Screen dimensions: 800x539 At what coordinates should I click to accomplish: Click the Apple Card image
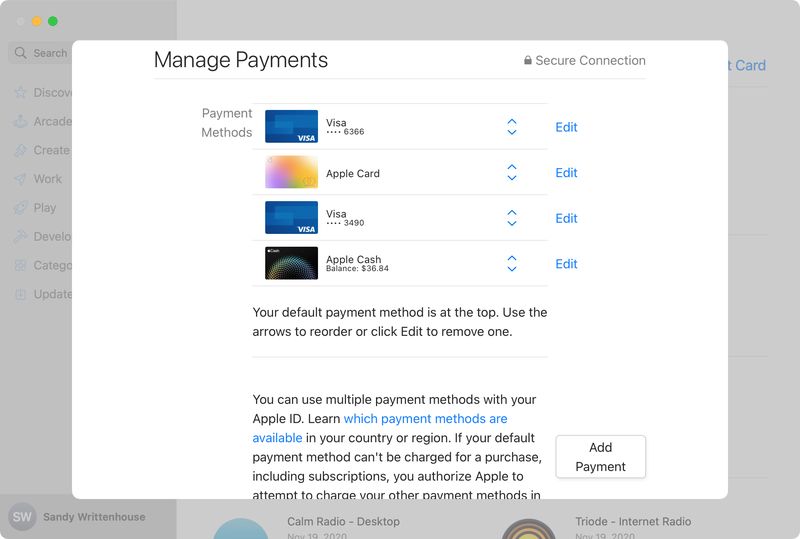291,172
